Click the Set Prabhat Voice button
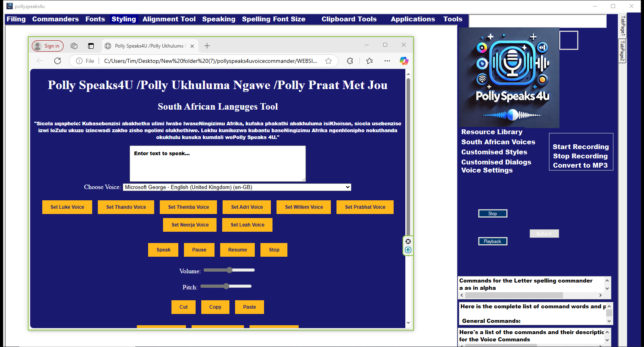This screenshot has height=347, width=644. [365, 207]
